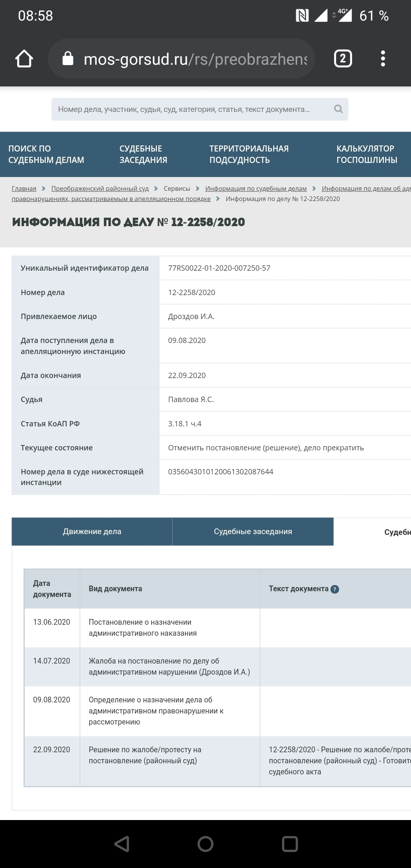411x868 pixels.
Task: Click the magnifier search icon
Action: click(x=338, y=109)
